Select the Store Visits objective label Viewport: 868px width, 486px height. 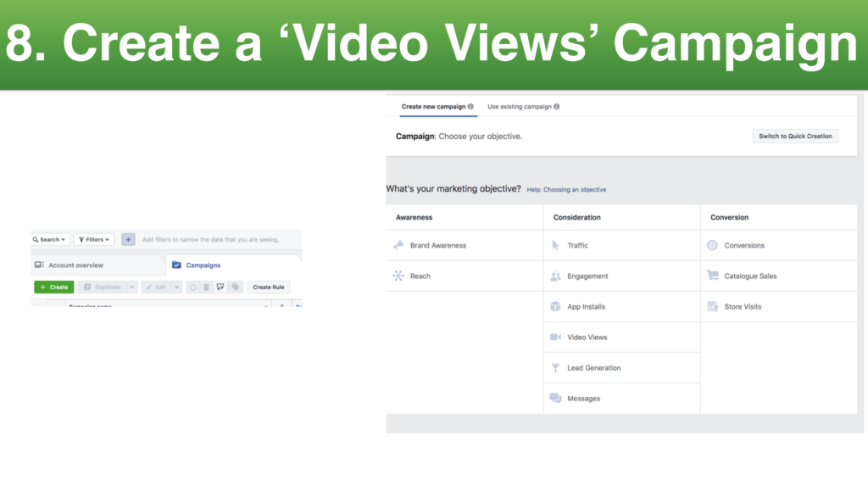coord(743,306)
